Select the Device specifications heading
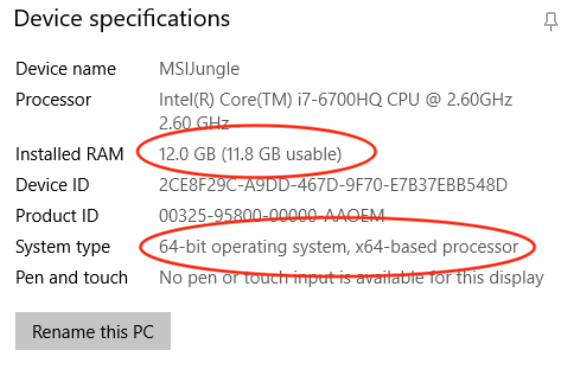The height and width of the screenshot is (372, 571). coord(122,19)
